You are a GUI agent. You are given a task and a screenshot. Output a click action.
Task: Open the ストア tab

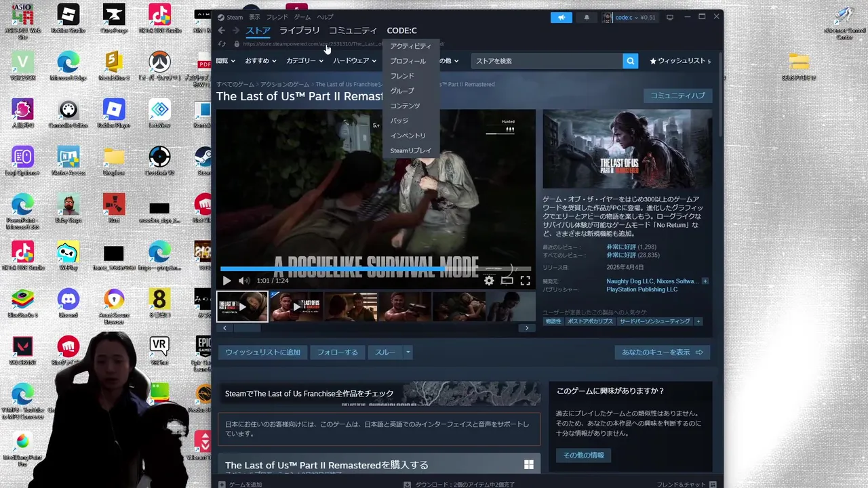(258, 30)
